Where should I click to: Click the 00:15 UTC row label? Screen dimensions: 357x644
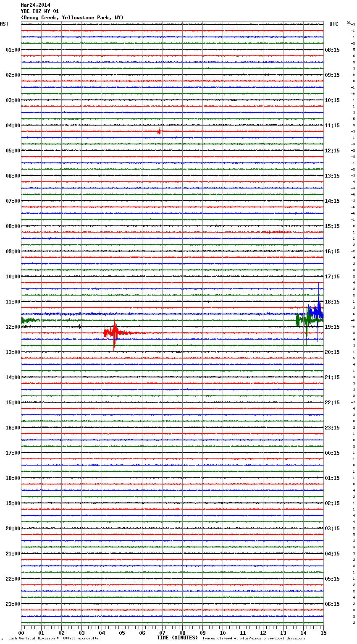point(332,453)
